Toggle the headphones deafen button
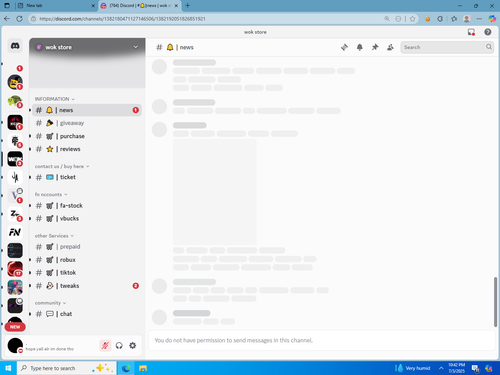Screen dimensions: 500x375 click(x=119, y=346)
